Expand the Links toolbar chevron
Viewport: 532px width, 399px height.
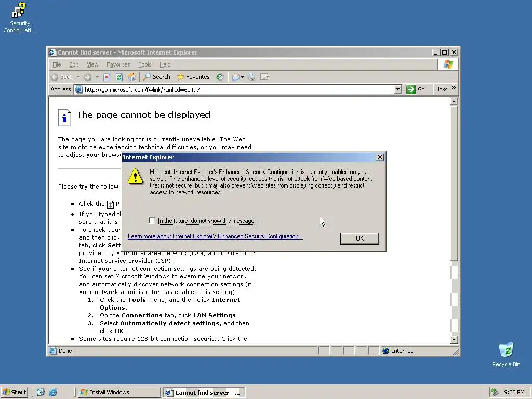pos(454,88)
